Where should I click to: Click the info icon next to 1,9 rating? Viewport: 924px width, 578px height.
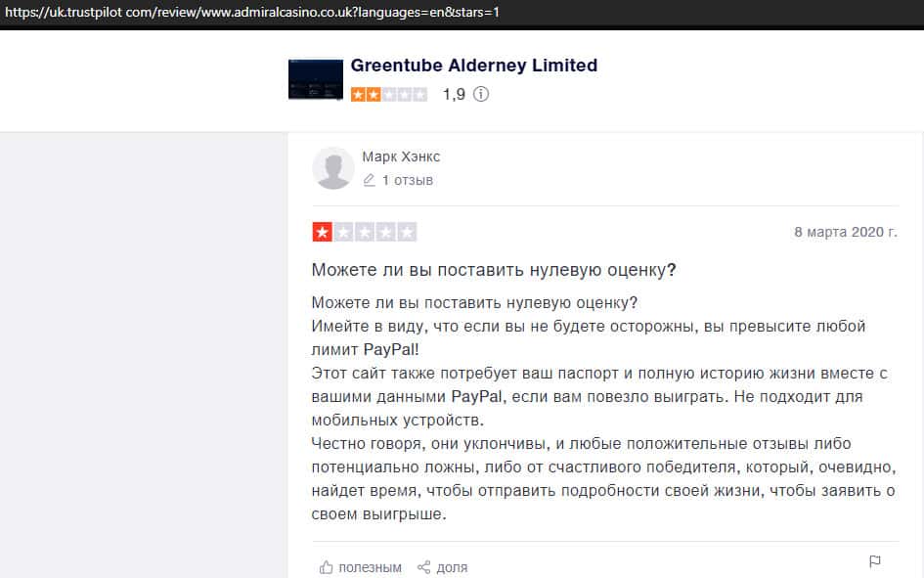coord(481,94)
